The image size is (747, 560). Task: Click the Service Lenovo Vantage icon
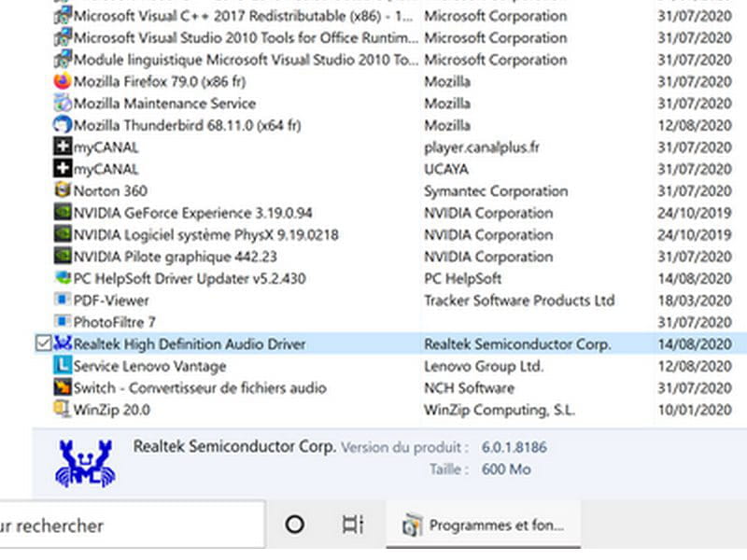click(x=63, y=366)
